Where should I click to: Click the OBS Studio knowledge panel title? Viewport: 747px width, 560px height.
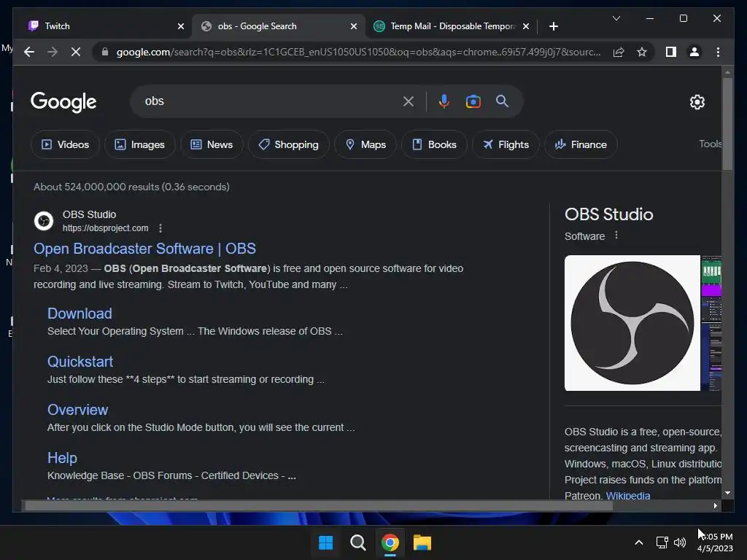pyautogui.click(x=608, y=214)
